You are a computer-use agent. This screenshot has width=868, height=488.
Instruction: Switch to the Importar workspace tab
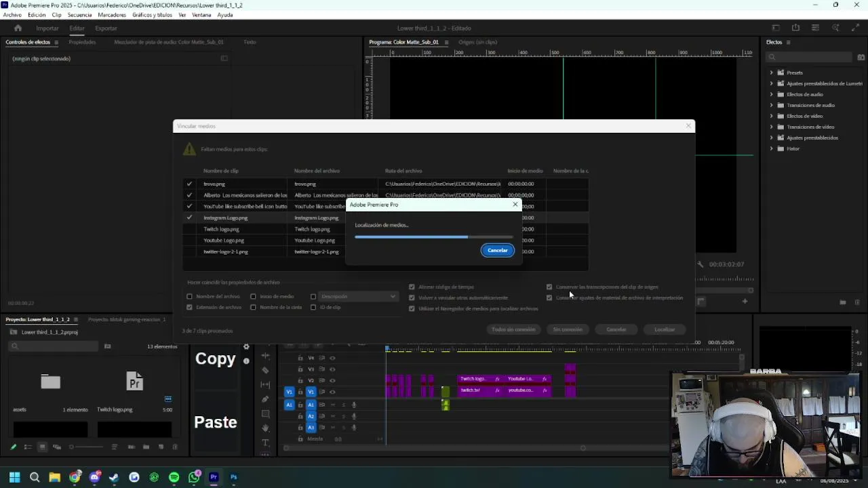pos(47,28)
